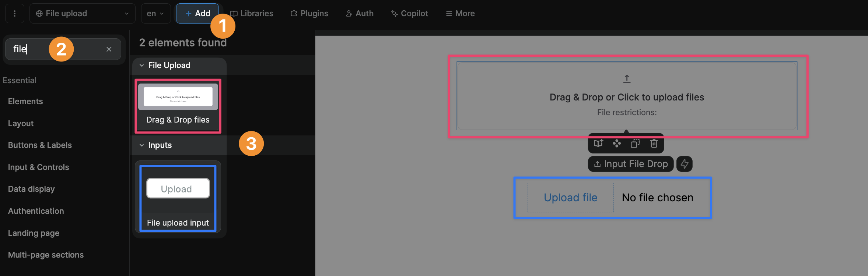Viewport: 868px width, 276px height.
Task: Click the add-to-library book icon
Action: pos(598,143)
